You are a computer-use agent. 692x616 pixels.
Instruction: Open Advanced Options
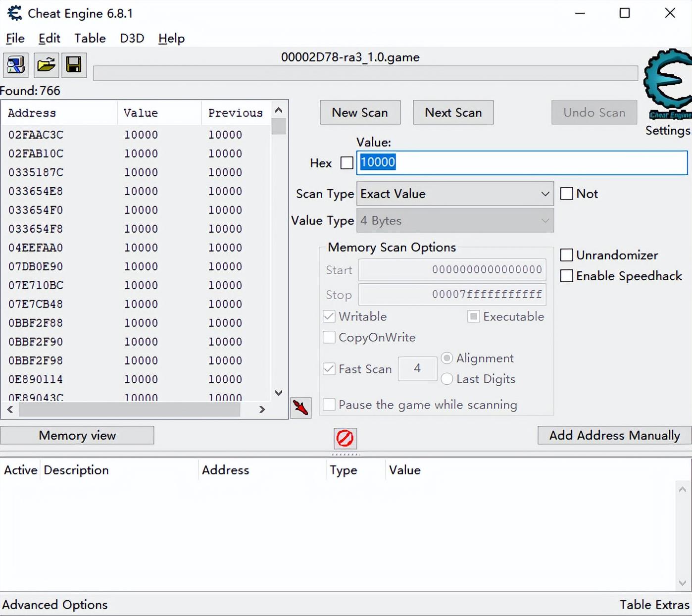pyautogui.click(x=55, y=605)
